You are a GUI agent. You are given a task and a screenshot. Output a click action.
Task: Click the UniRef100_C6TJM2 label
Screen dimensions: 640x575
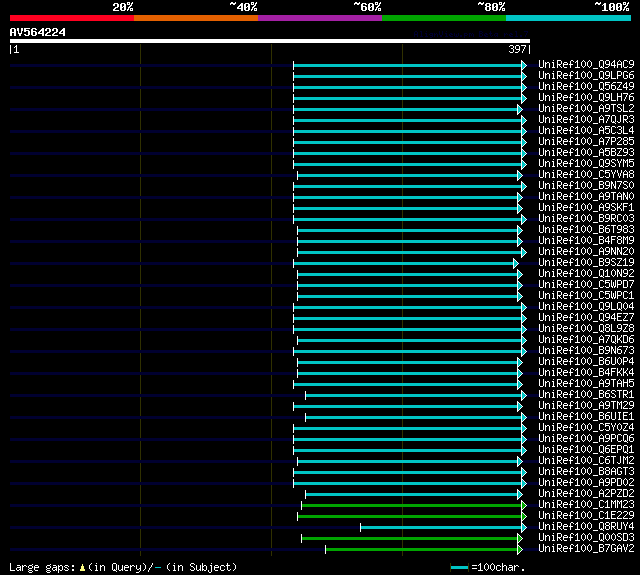(586, 461)
